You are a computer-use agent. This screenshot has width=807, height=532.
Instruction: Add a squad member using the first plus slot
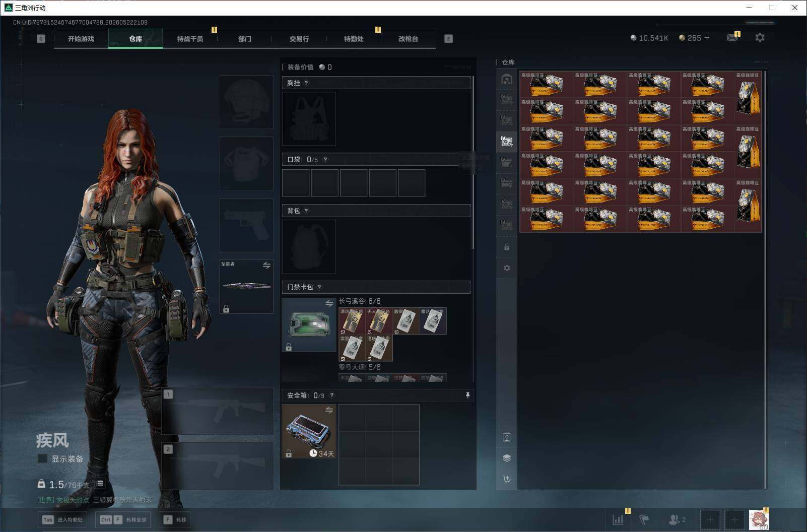pos(710,520)
